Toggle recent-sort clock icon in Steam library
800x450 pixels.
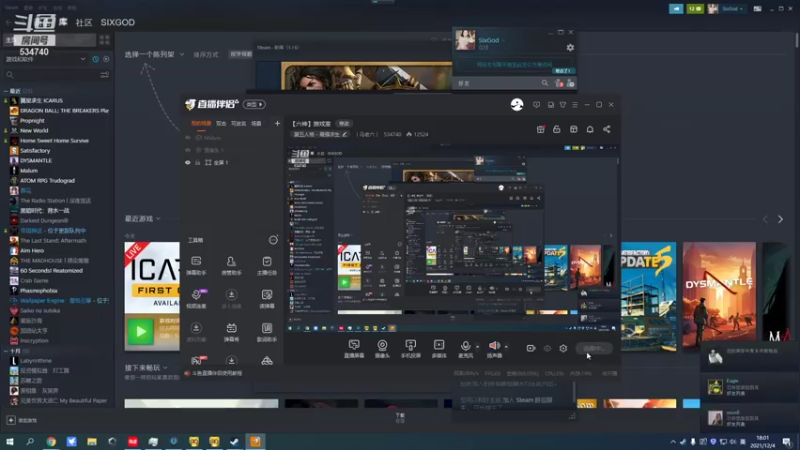95,59
